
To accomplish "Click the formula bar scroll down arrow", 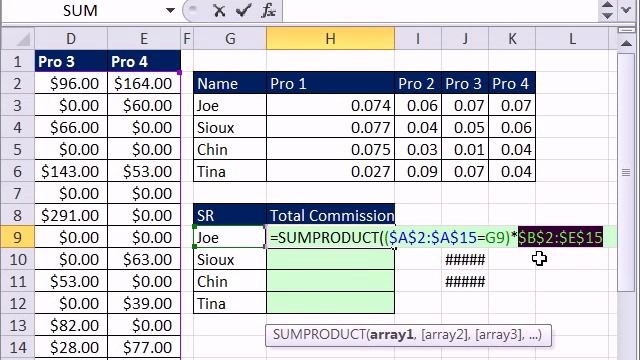I will [x=607, y=16].
